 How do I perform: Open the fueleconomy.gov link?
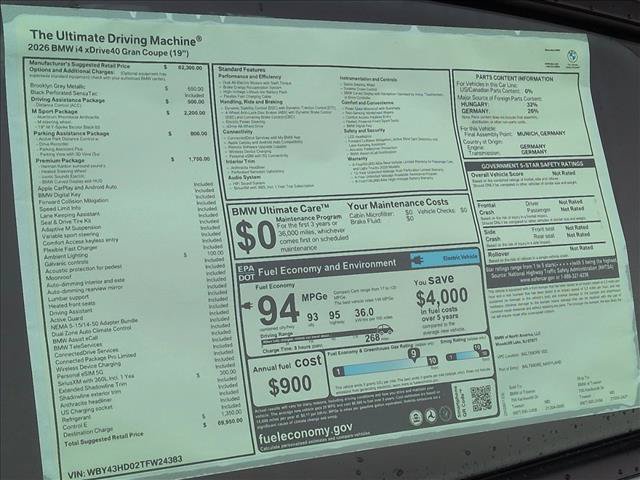[305, 433]
